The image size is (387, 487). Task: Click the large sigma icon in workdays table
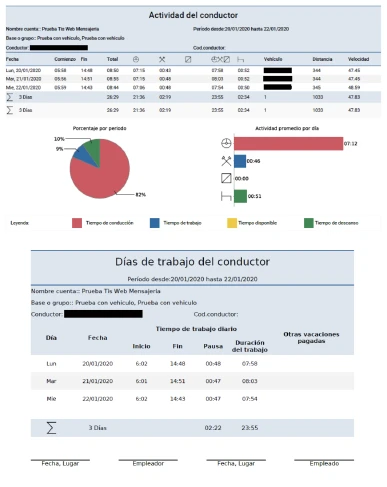[51, 428]
